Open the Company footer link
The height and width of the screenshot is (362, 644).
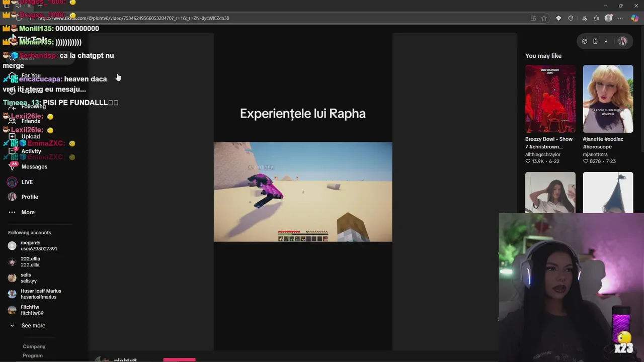click(x=34, y=346)
